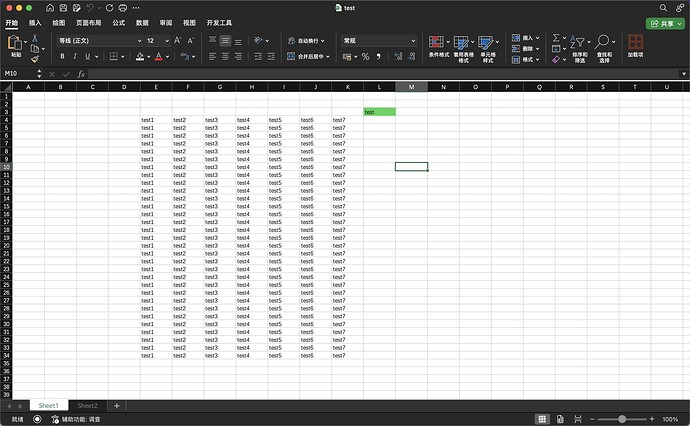The width and height of the screenshot is (690, 426).
Task: Open the Add-ins icon
Action: pos(635,46)
